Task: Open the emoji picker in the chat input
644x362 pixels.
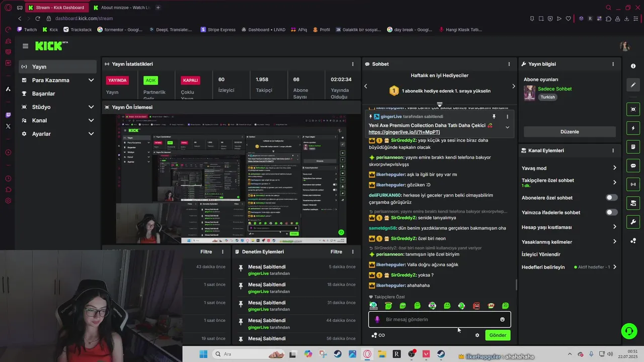Action: [502, 319]
